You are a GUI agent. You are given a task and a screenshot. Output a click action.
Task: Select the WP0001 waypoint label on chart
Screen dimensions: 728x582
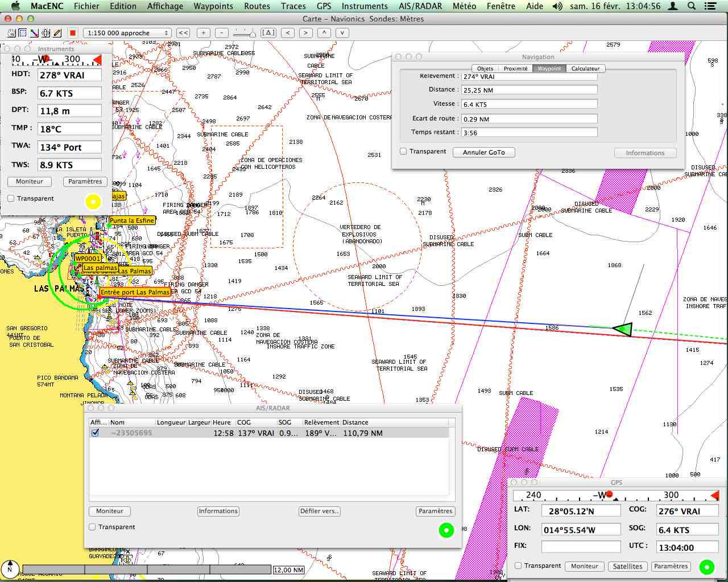click(x=88, y=259)
